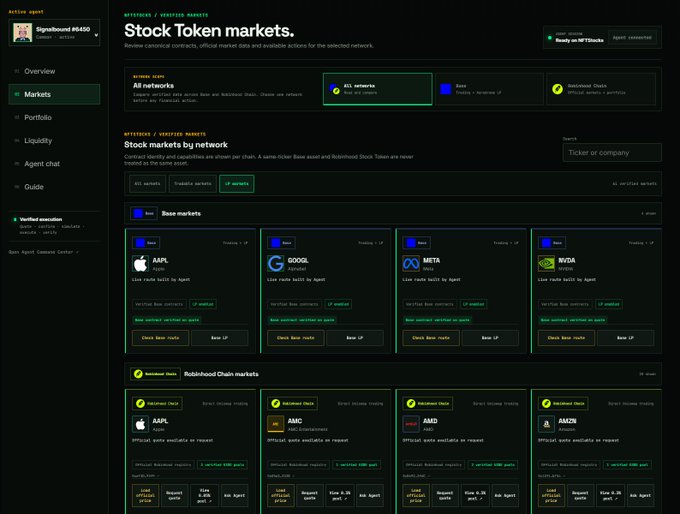
Task: Click Base badge on the META card
Action: (417, 243)
